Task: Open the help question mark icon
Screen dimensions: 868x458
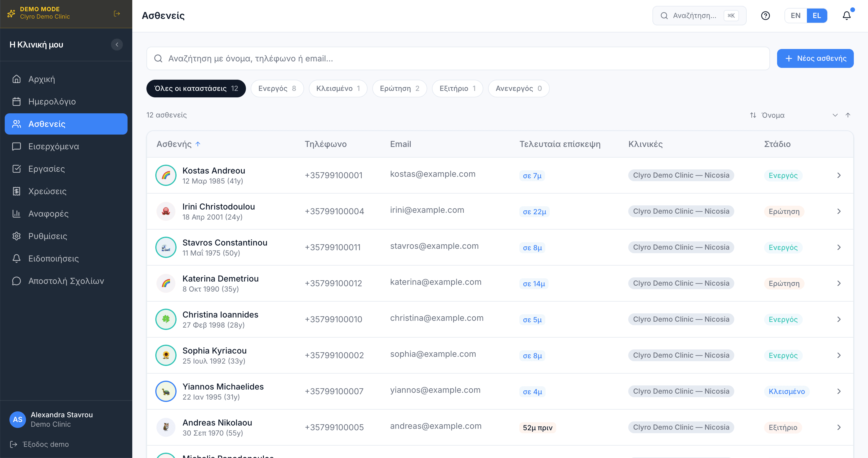Action: click(x=765, y=15)
